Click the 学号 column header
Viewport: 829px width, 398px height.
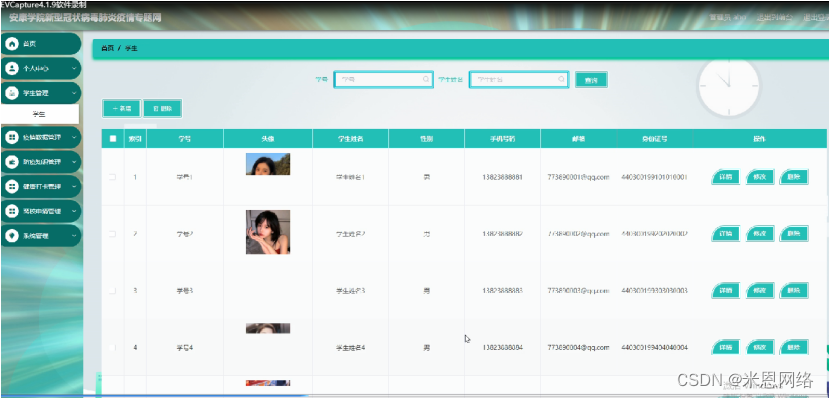point(185,139)
